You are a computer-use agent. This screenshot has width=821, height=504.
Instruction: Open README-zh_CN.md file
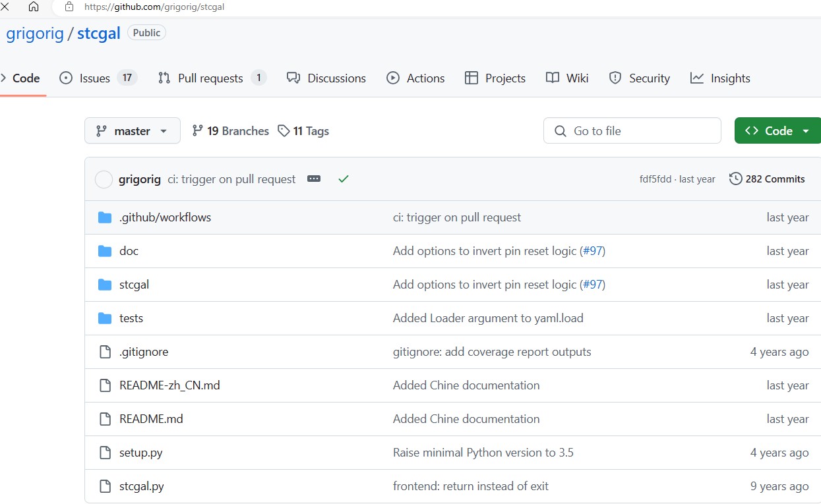coord(169,385)
